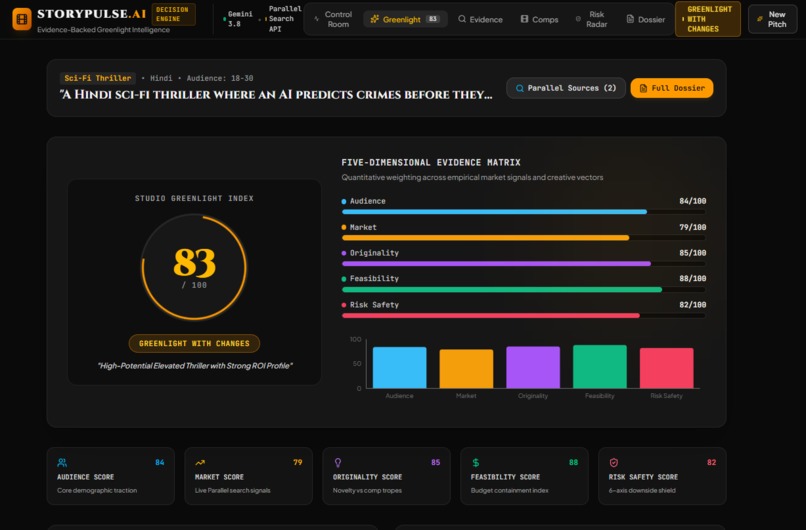Click the search icon in Parallel Sources button
806x530 pixels.
tap(519, 88)
